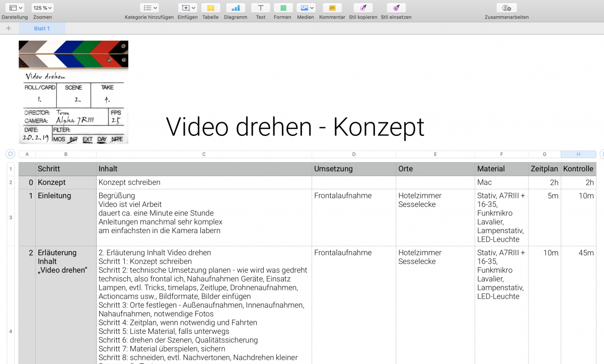
Task: Click the Zusammenarbeiten collaborate button
Action: (x=506, y=8)
